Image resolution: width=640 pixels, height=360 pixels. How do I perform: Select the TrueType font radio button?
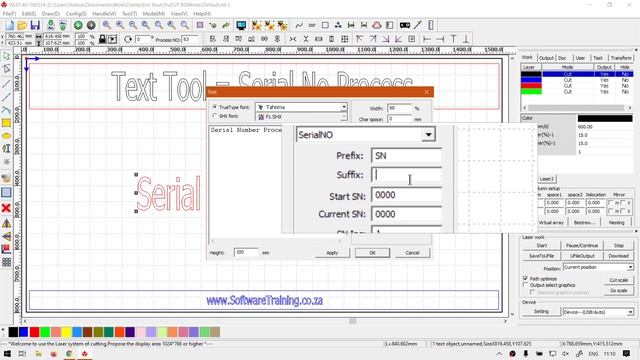pyautogui.click(x=215, y=107)
